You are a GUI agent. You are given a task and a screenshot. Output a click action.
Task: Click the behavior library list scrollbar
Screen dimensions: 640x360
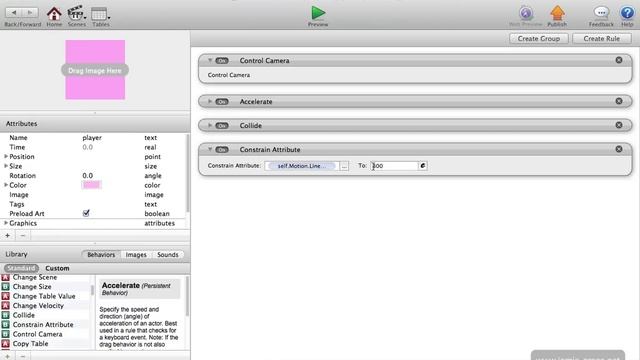(x=92, y=290)
